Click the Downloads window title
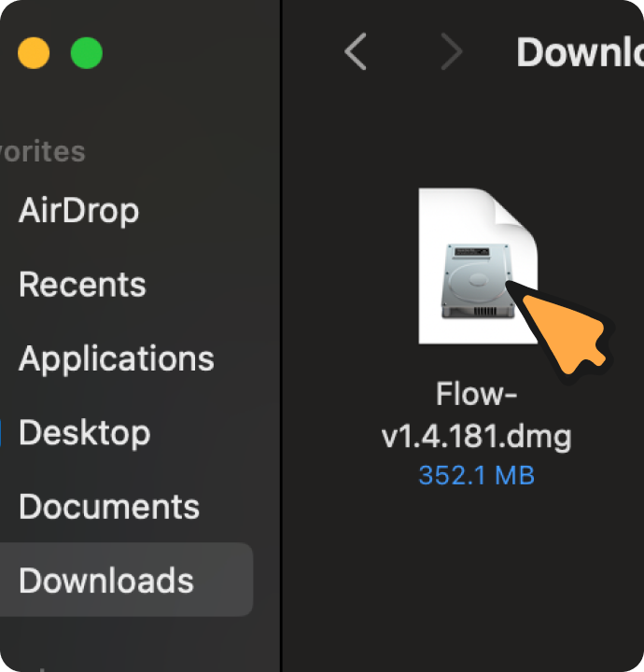This screenshot has width=644, height=672. pyautogui.click(x=581, y=52)
